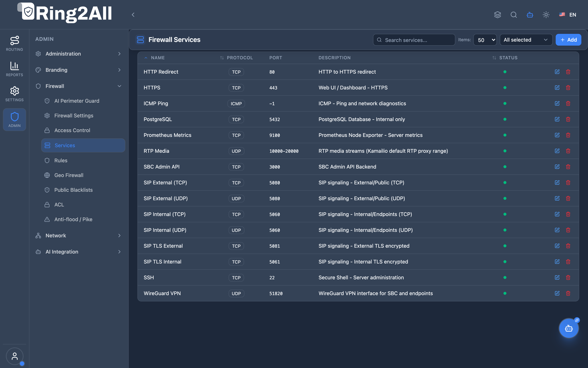The width and height of the screenshot is (588, 368).
Task: Sort the table by Name column
Action: [155, 58]
